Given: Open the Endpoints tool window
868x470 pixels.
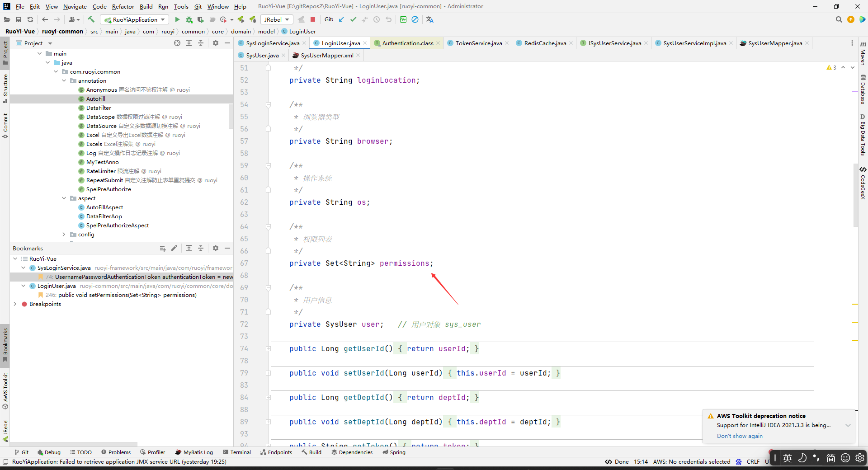Looking at the screenshot, I should (x=276, y=452).
